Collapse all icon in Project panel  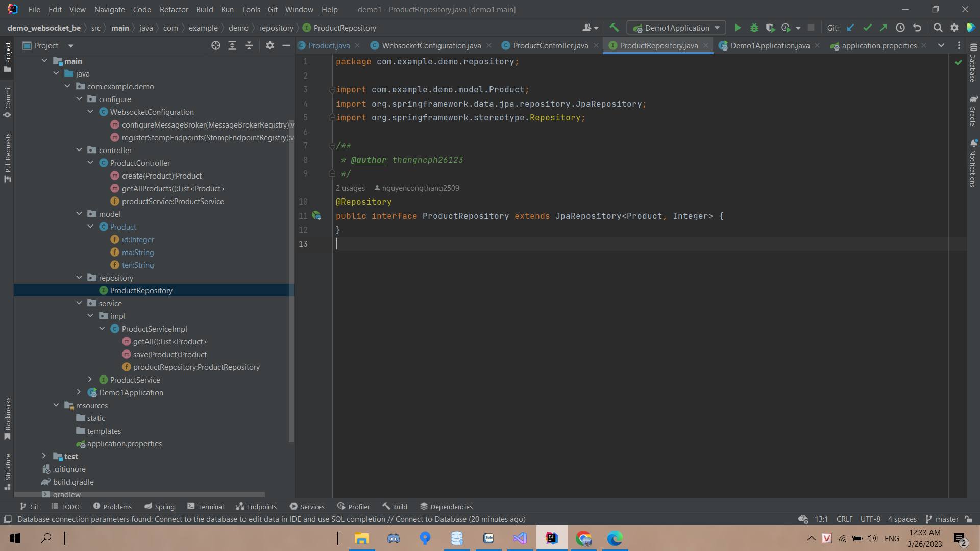pos(249,46)
